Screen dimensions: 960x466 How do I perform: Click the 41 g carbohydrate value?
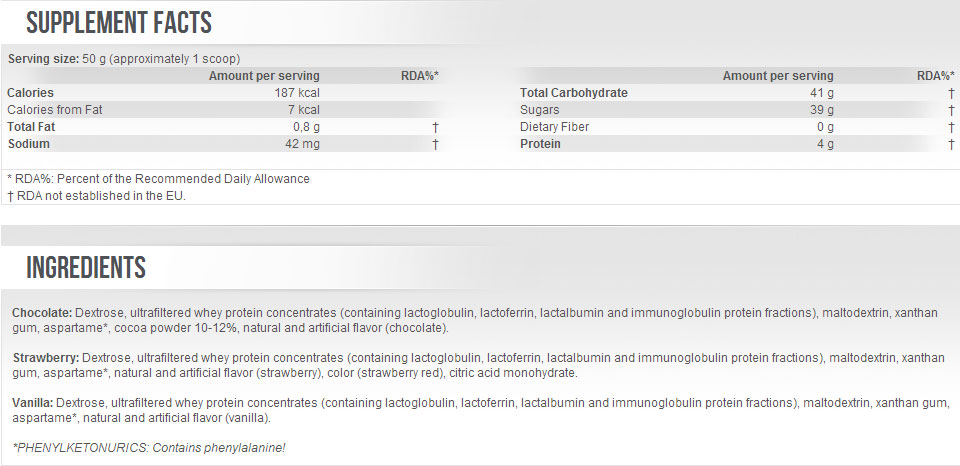click(823, 93)
